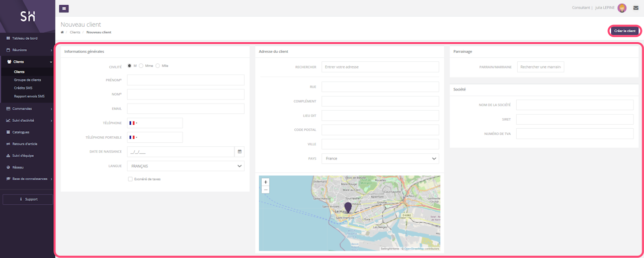Select the Mme civility radio button
Screen dimensions: 644x258
point(141,66)
